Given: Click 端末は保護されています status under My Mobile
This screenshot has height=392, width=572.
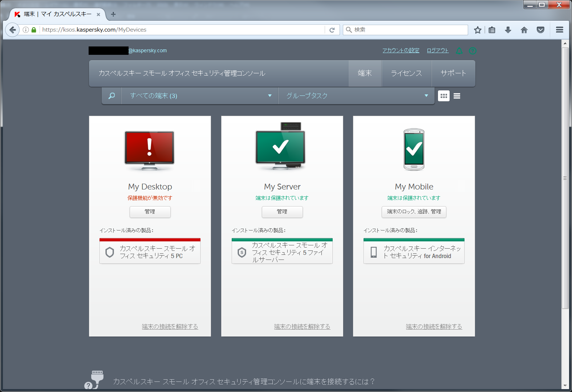Looking at the screenshot, I should (x=414, y=198).
